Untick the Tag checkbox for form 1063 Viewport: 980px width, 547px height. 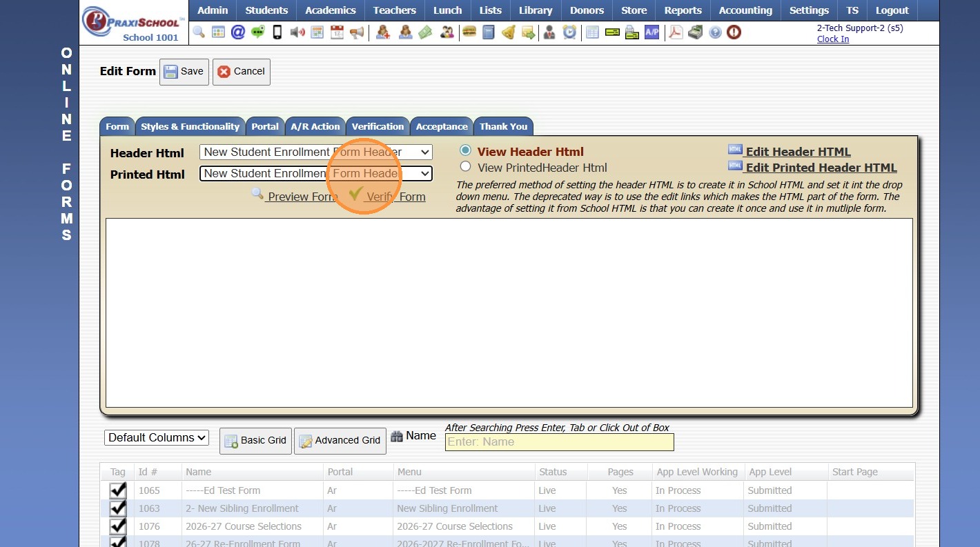pyautogui.click(x=118, y=508)
